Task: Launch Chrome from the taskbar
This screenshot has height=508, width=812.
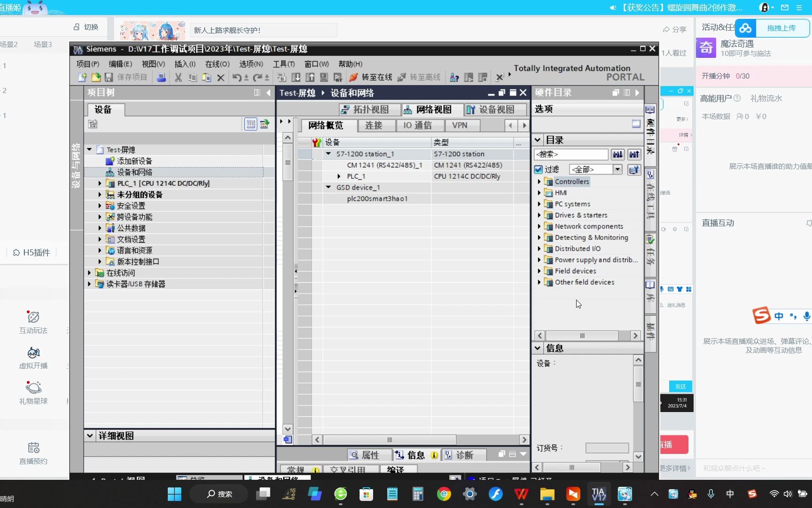Action: (444, 494)
